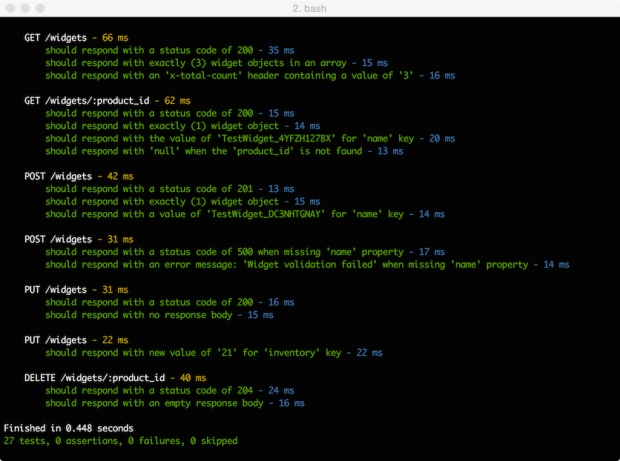620x461 pixels.
Task: Select 'POST /widgets - 42 ms' heading
Action: click(79, 176)
